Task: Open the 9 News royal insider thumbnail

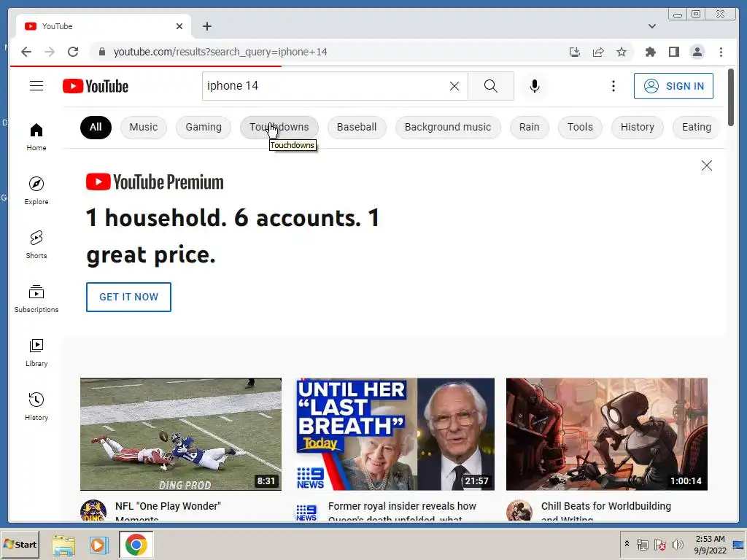Action: point(395,434)
